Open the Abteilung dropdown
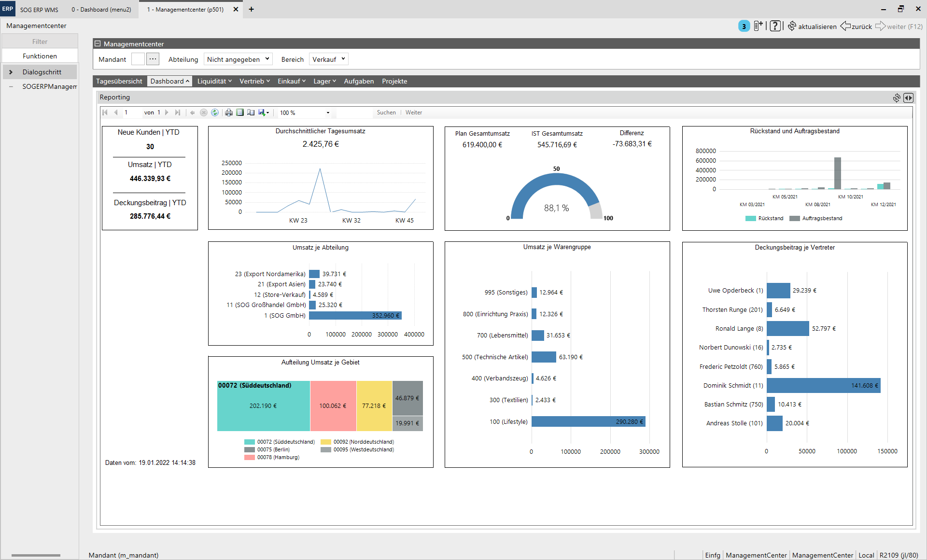Viewport: 927px width, 560px height. pyautogui.click(x=238, y=59)
